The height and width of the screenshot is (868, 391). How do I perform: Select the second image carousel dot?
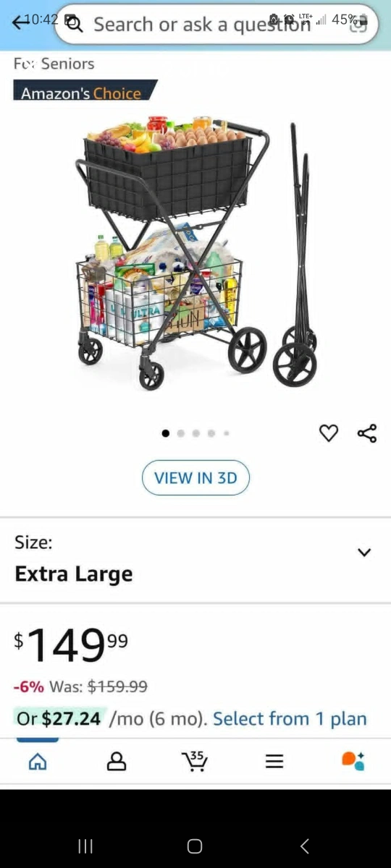[181, 433]
